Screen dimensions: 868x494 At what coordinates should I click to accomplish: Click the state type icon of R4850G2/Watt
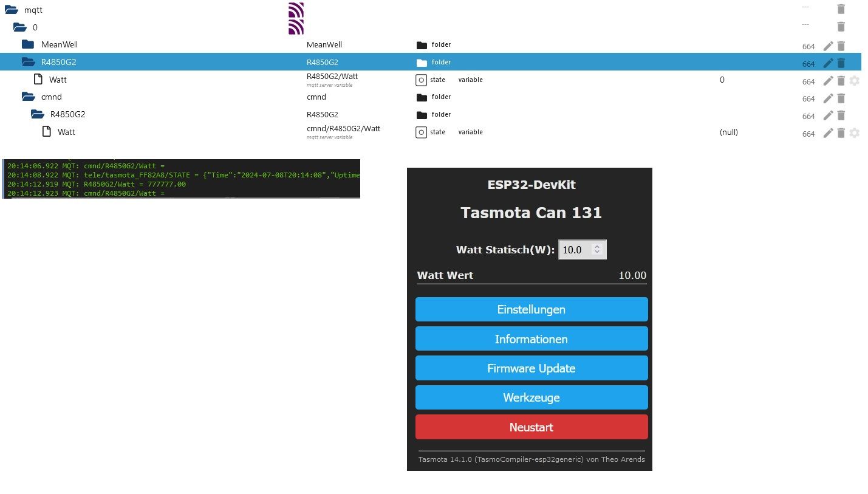click(421, 80)
